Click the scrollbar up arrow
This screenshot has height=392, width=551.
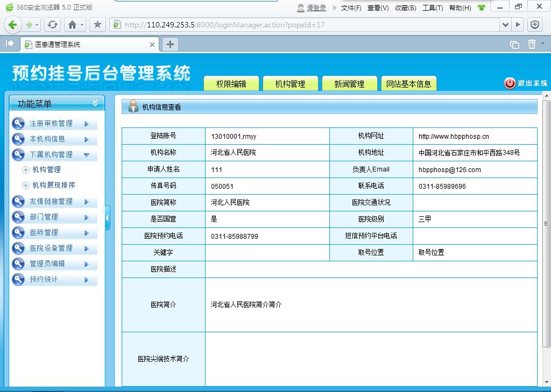pyautogui.click(x=546, y=96)
